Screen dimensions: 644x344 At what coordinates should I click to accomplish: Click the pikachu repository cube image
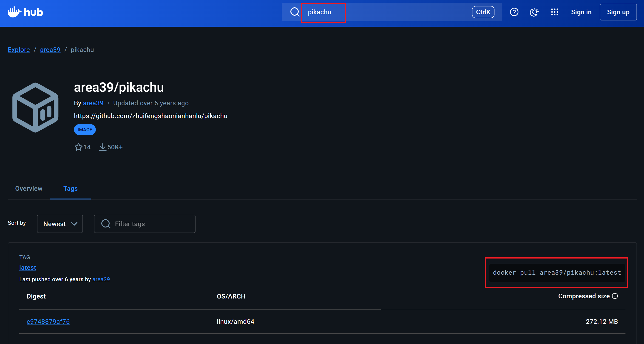[36, 108]
